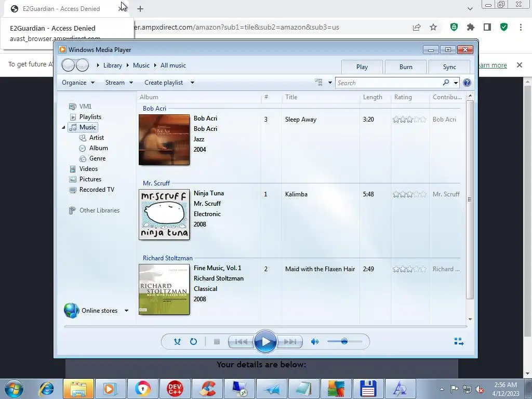This screenshot has width=532, height=399.
Task: Browse by Artist in the sidebar
Action: 91,137
